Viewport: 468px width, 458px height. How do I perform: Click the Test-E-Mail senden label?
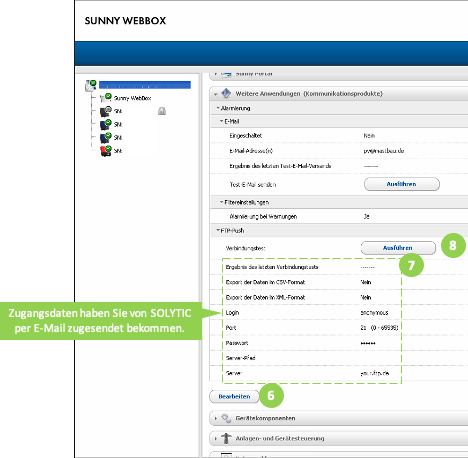[x=253, y=184]
